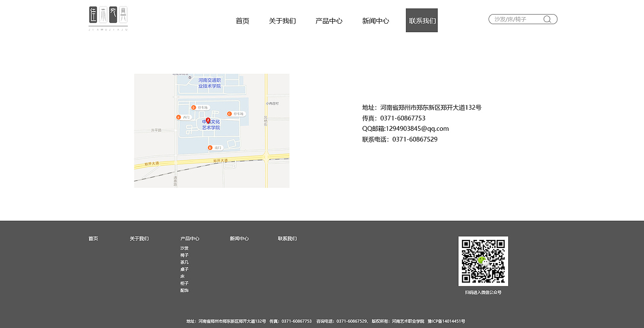This screenshot has width=644, height=328.
Task: Select the highlighted 联系我们 tab
Action: [422, 20]
